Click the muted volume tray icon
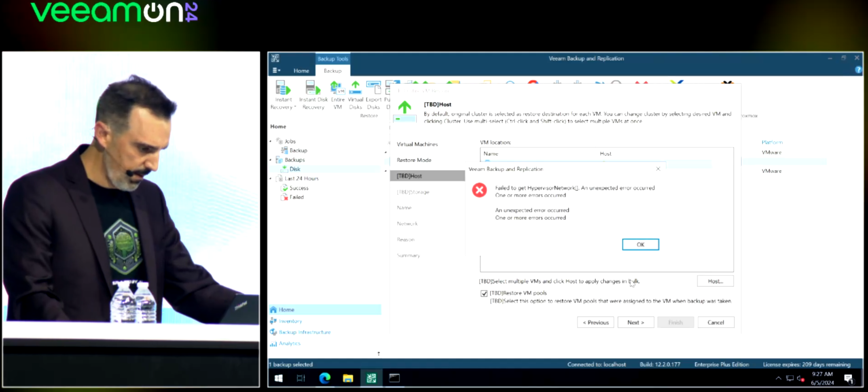 pyautogui.click(x=800, y=379)
